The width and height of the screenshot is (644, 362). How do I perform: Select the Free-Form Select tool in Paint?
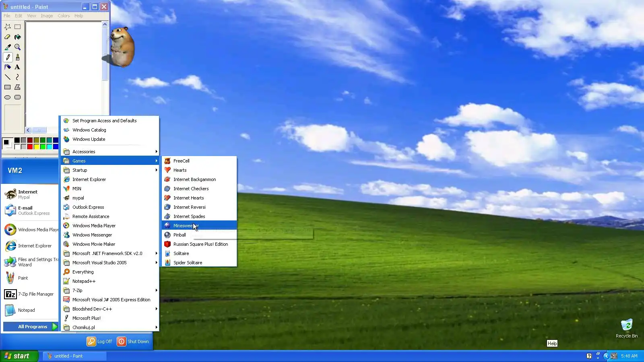[x=8, y=27]
